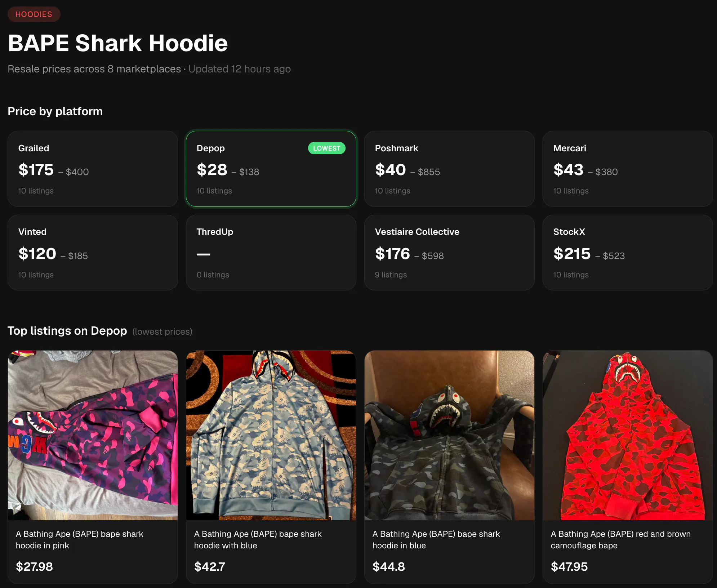The image size is (717, 588).
Task: Select the Grailed platform price card
Action: click(x=93, y=169)
